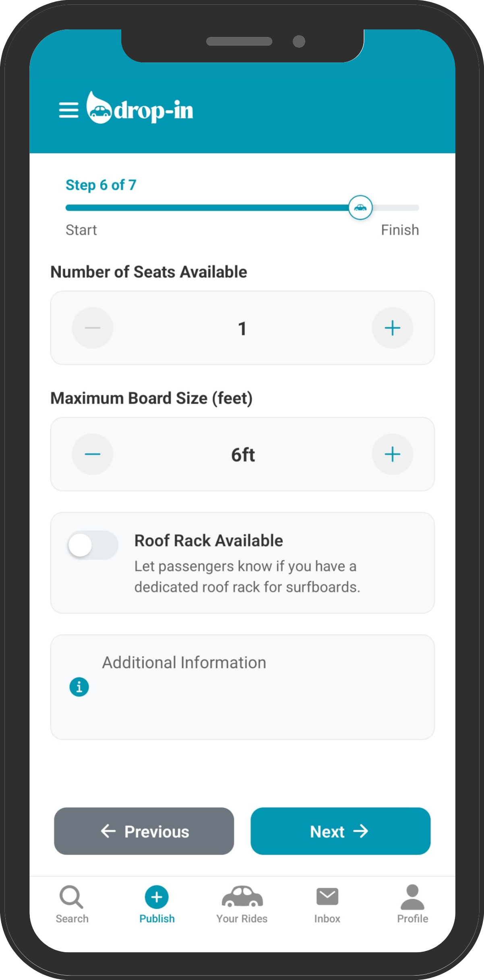484x980 pixels.
Task: Decrease maximum board size
Action: pyautogui.click(x=93, y=454)
